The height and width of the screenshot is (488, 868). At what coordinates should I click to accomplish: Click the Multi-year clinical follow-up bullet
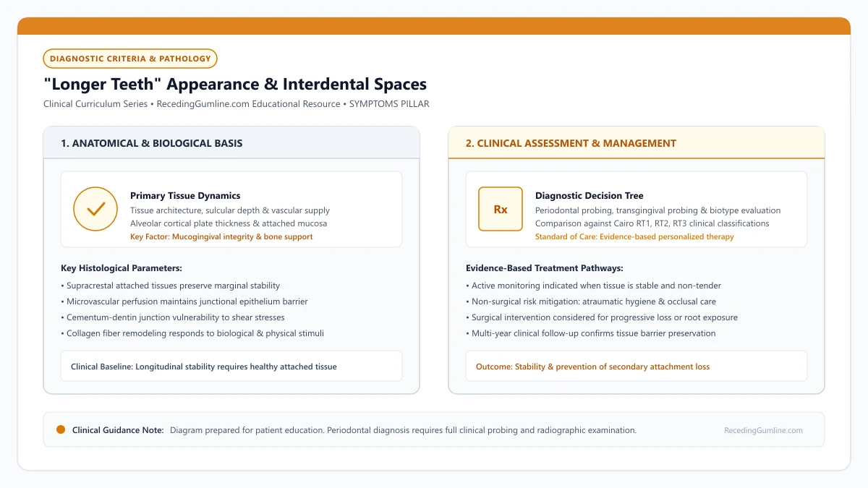591,333
